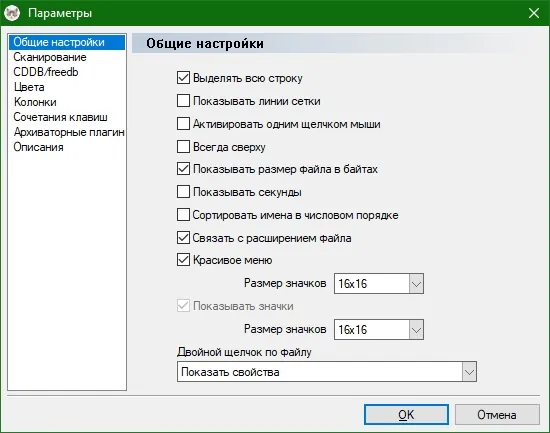Close the Параметры dialog
This screenshot has width=550, height=433.
pos(534,13)
